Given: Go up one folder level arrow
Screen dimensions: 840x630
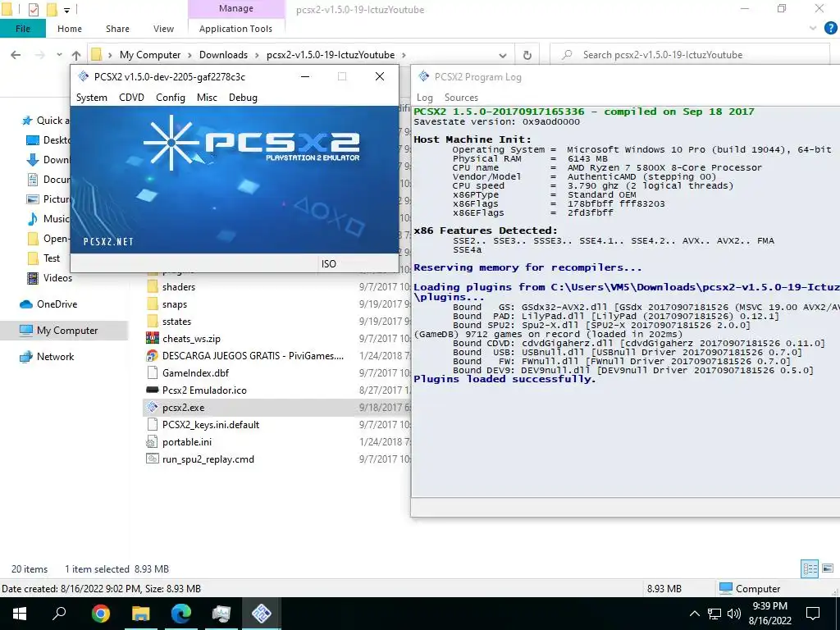Looking at the screenshot, I should pos(76,55).
